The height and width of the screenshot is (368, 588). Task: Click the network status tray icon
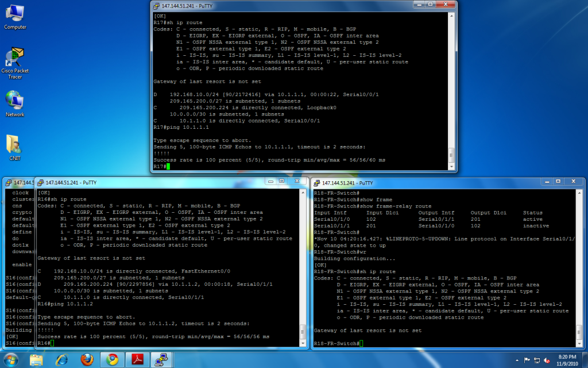coord(537,360)
